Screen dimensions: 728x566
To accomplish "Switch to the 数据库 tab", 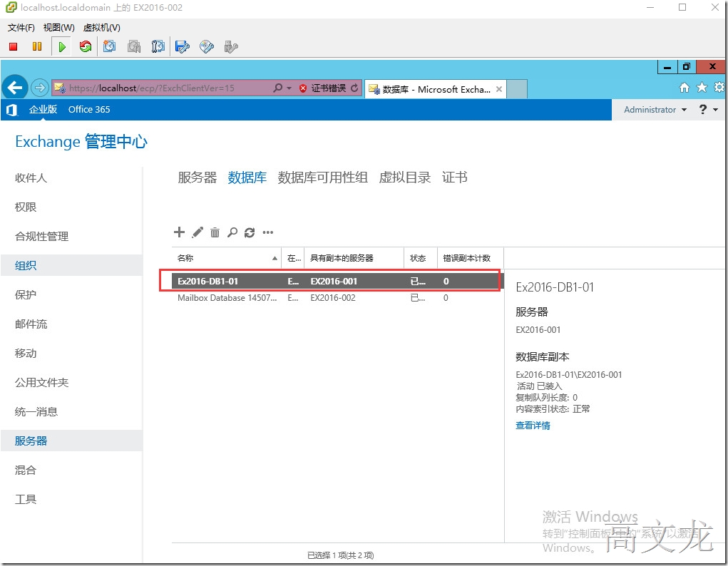I will pos(247,177).
